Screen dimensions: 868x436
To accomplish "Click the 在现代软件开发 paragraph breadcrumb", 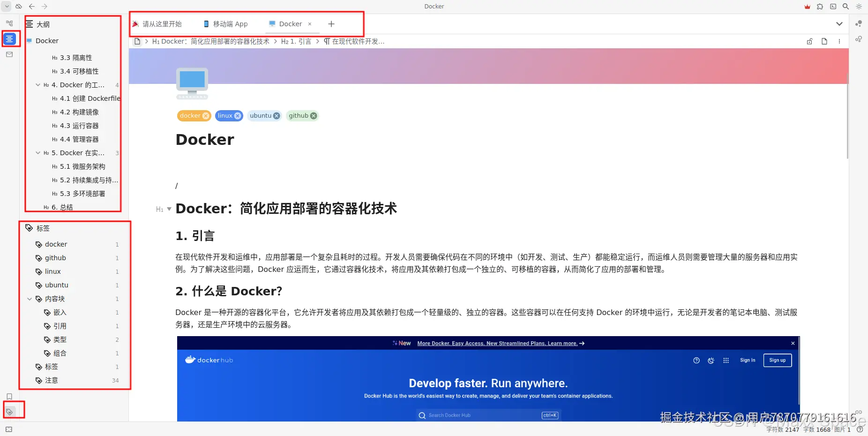I will (x=354, y=41).
